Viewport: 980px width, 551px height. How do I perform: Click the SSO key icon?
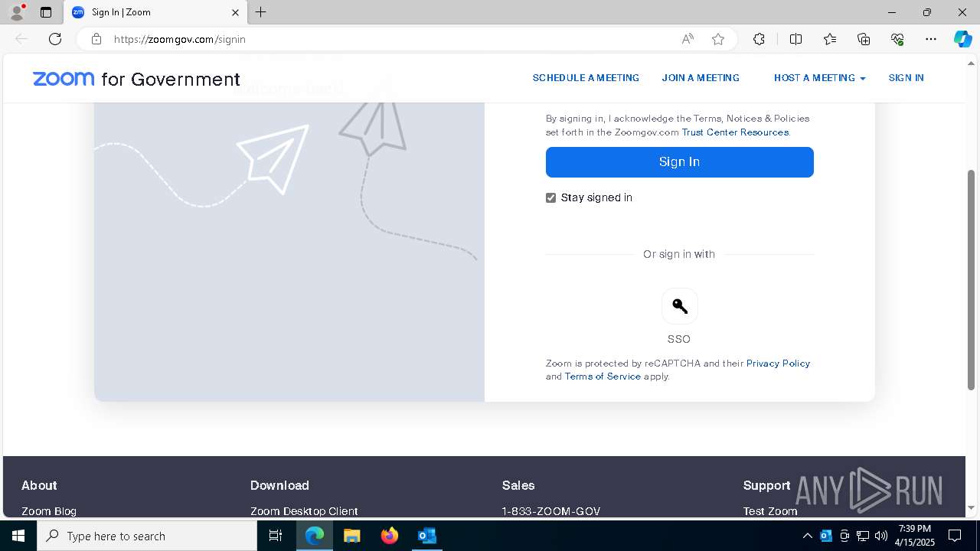679,306
